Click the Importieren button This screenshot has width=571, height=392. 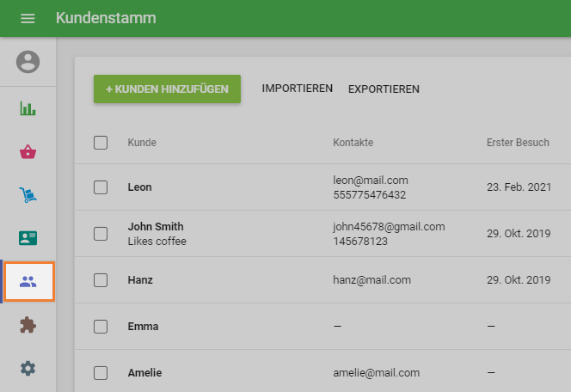coord(297,89)
